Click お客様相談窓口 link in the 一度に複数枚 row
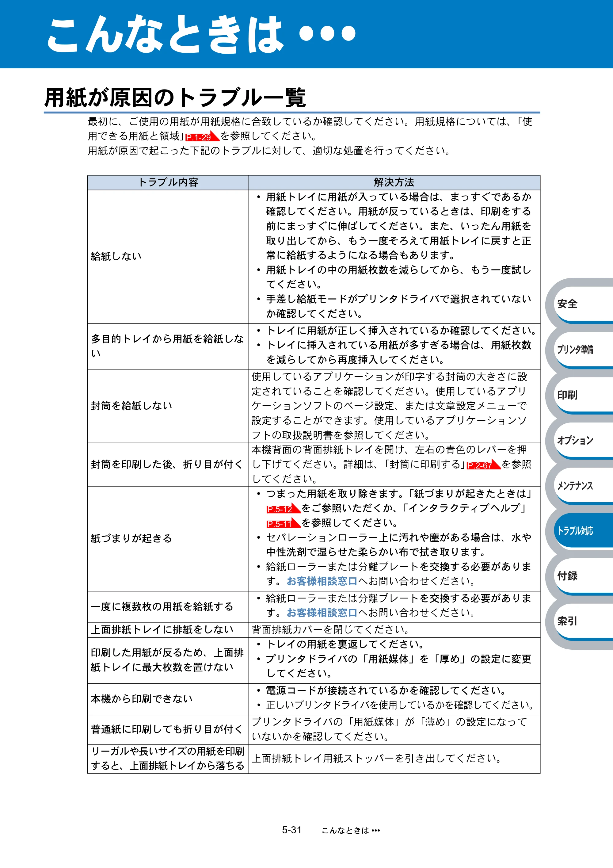This screenshot has width=613, height=868. pos(322,612)
